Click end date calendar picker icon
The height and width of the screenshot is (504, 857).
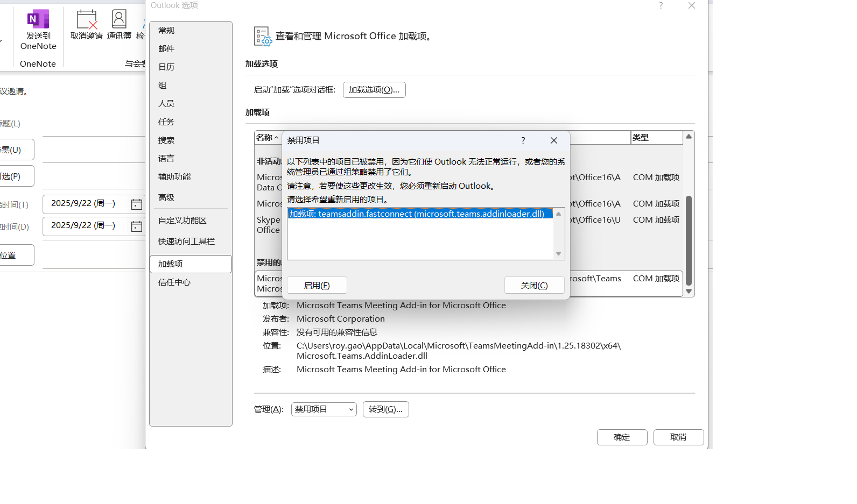pos(137,226)
